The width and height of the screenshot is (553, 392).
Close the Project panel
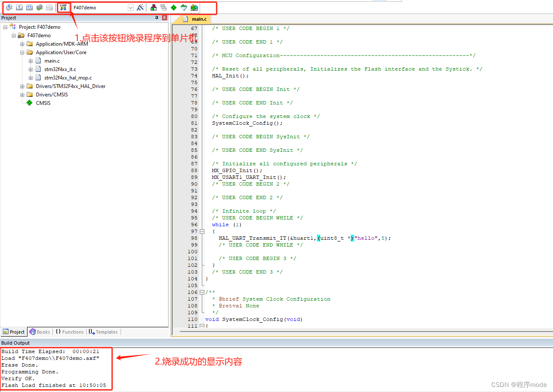(x=165, y=18)
